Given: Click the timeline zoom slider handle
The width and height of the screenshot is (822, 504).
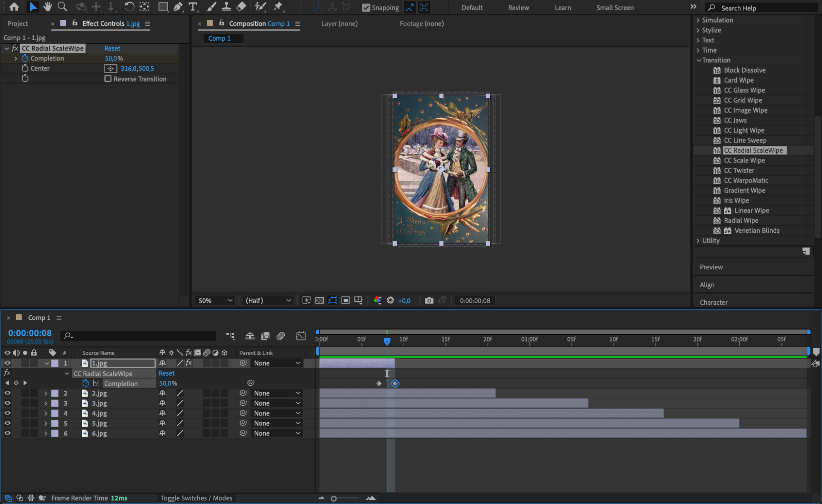Looking at the screenshot, I should [333, 498].
